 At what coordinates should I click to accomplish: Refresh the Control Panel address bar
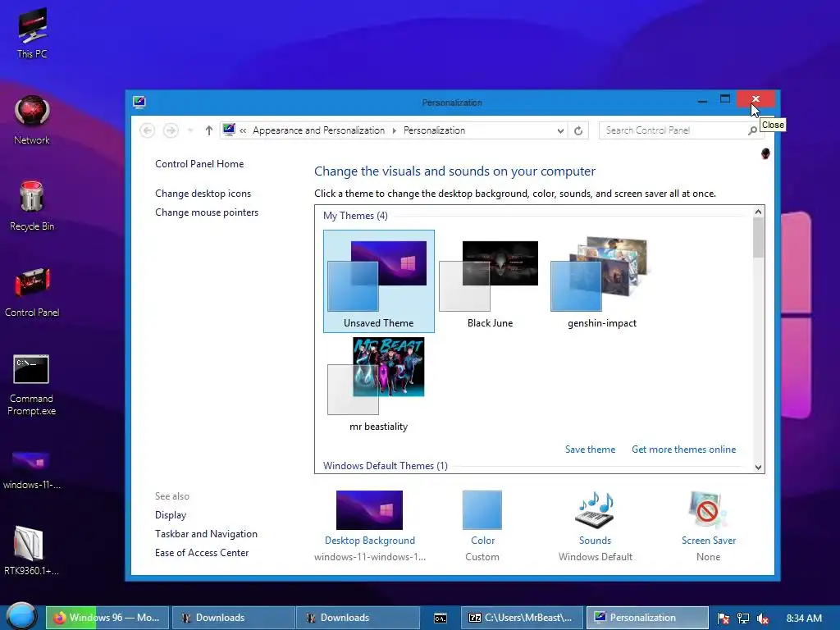coord(578,130)
